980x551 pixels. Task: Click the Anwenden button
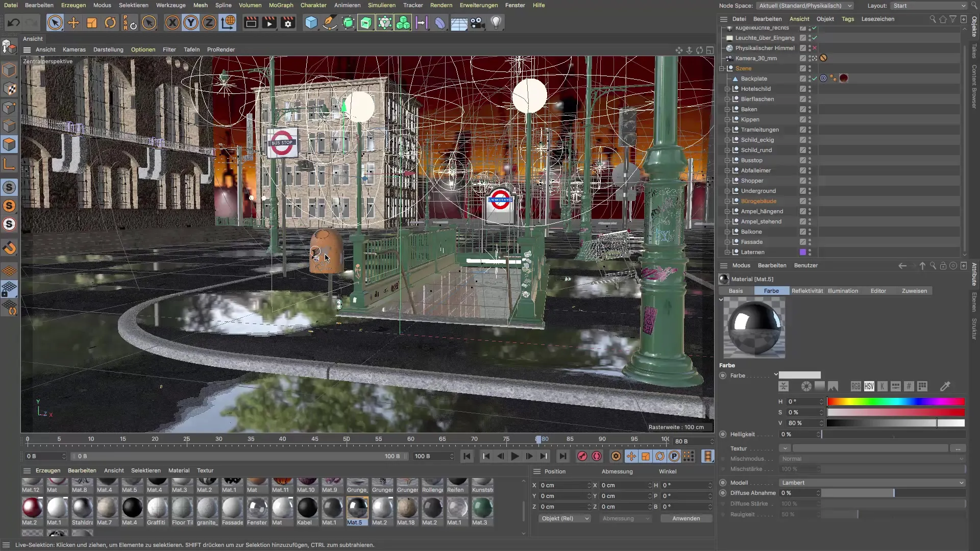686,518
